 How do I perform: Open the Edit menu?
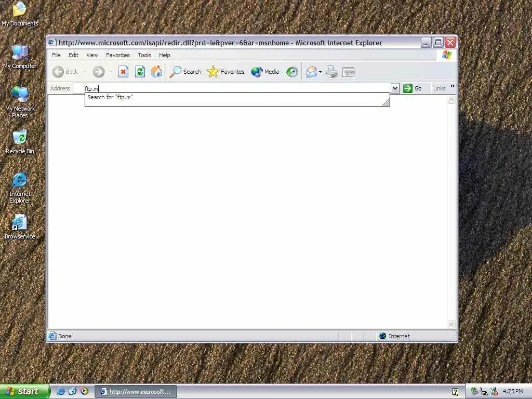pyautogui.click(x=73, y=55)
